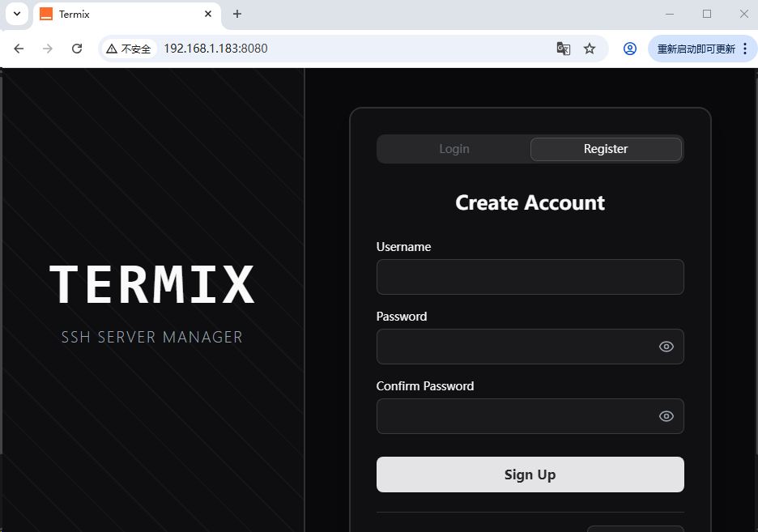Open the tab search chevron dropdown

tap(17, 14)
